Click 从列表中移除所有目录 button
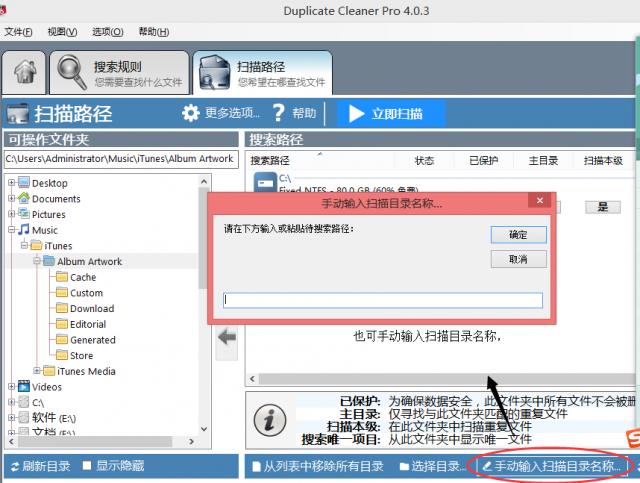This screenshot has width=640, height=483. (x=318, y=466)
